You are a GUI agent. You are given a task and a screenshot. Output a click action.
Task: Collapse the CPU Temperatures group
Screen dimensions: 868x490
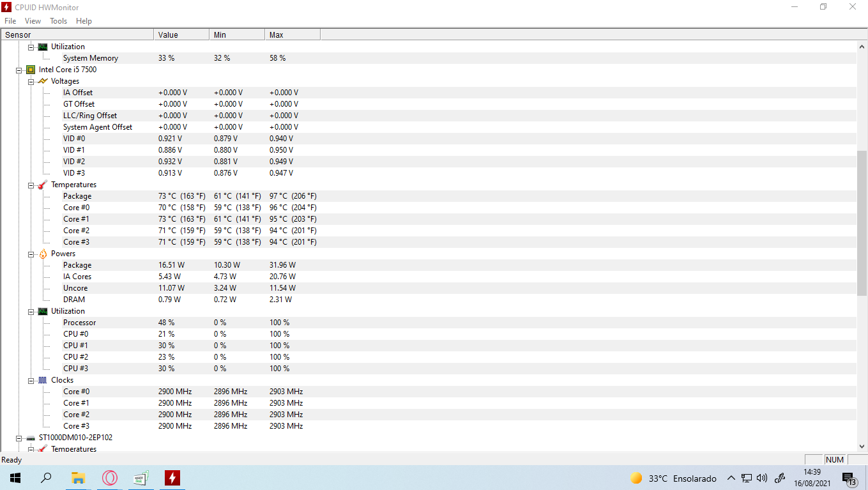coord(31,185)
